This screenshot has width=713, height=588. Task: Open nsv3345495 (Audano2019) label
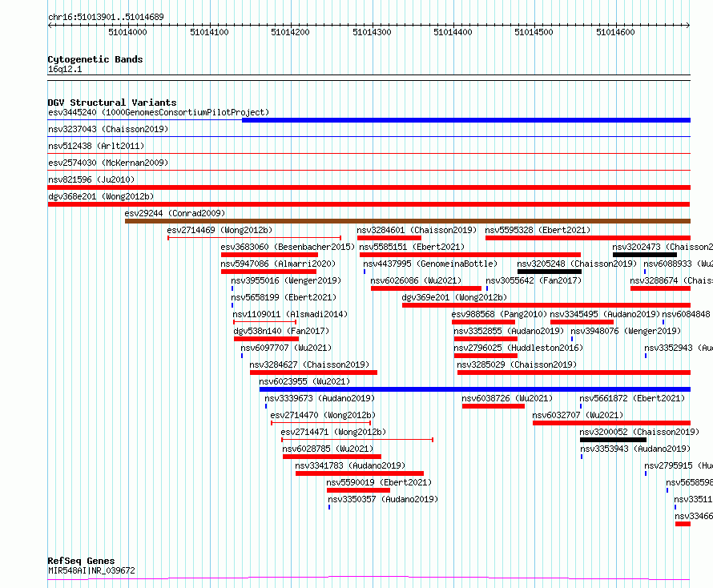point(605,314)
